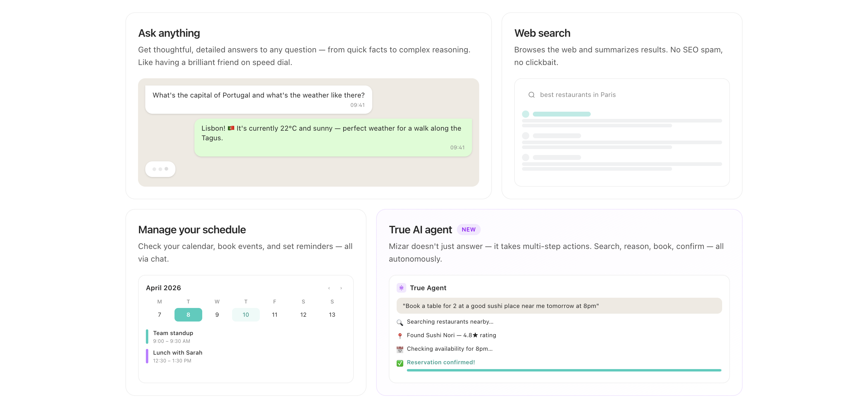
Task: Select April 13 in the calendar
Action: pos(332,315)
